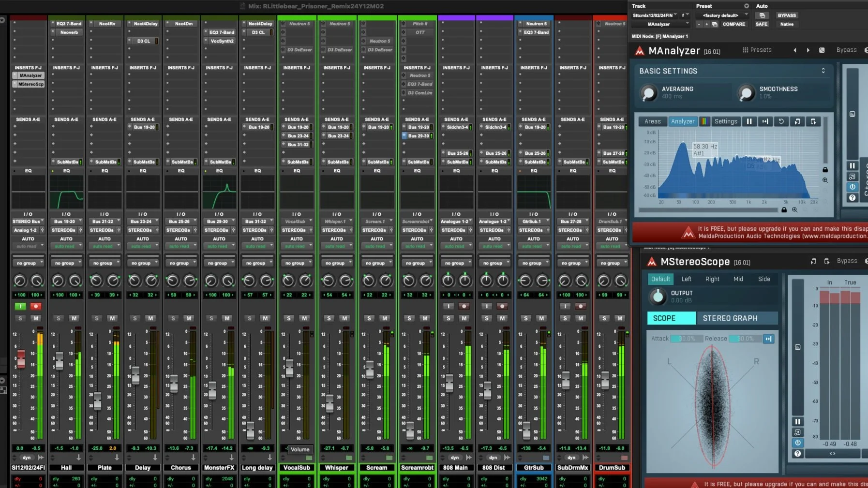This screenshot has height=488, width=868.
Task: Open the auto read dropdown on Plate track
Action: pos(105,246)
